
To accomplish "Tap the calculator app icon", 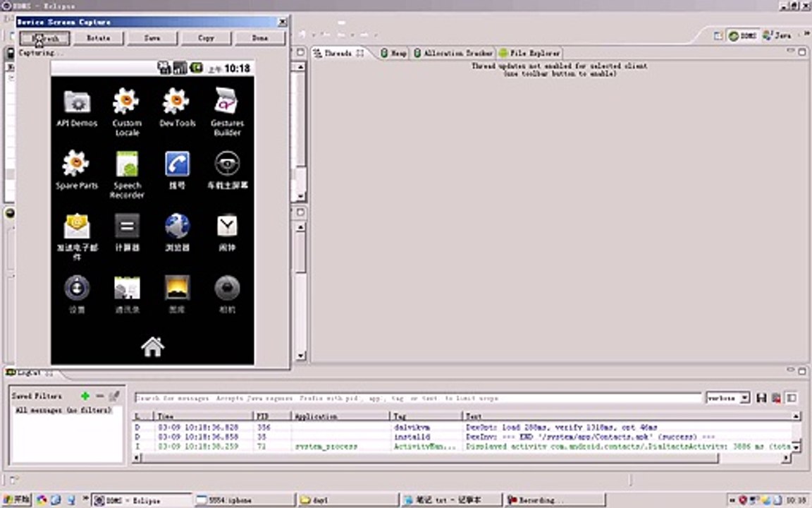I will click(x=127, y=226).
